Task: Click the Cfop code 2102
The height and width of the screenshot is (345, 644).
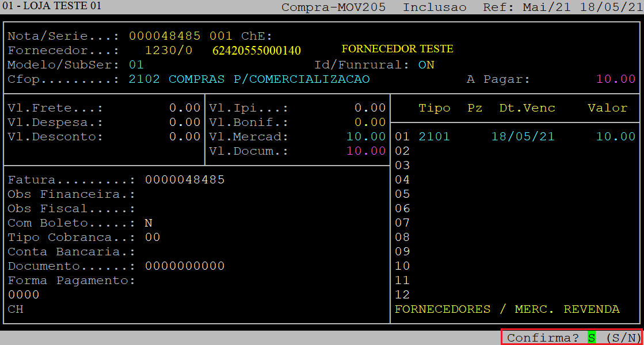Action: 144,79
